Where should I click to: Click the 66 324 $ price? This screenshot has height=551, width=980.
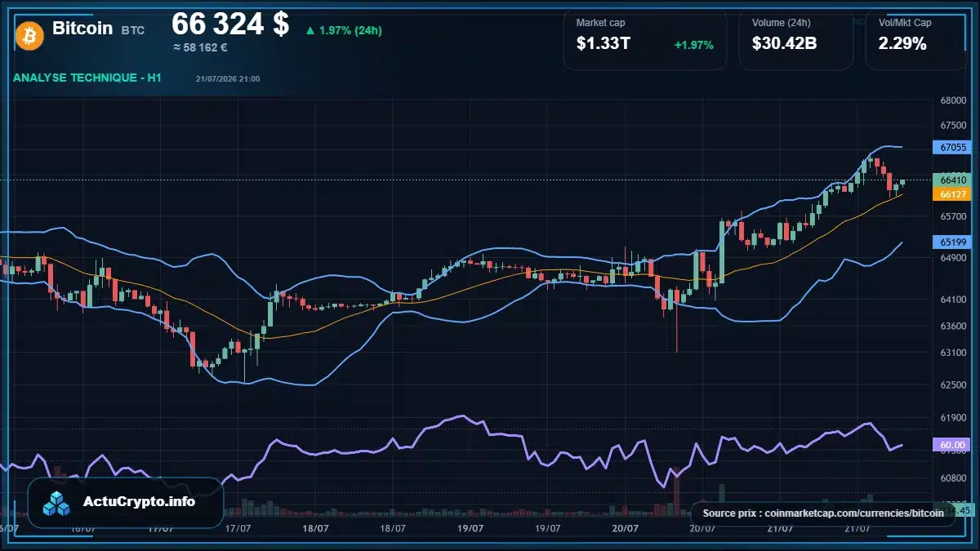click(x=230, y=24)
